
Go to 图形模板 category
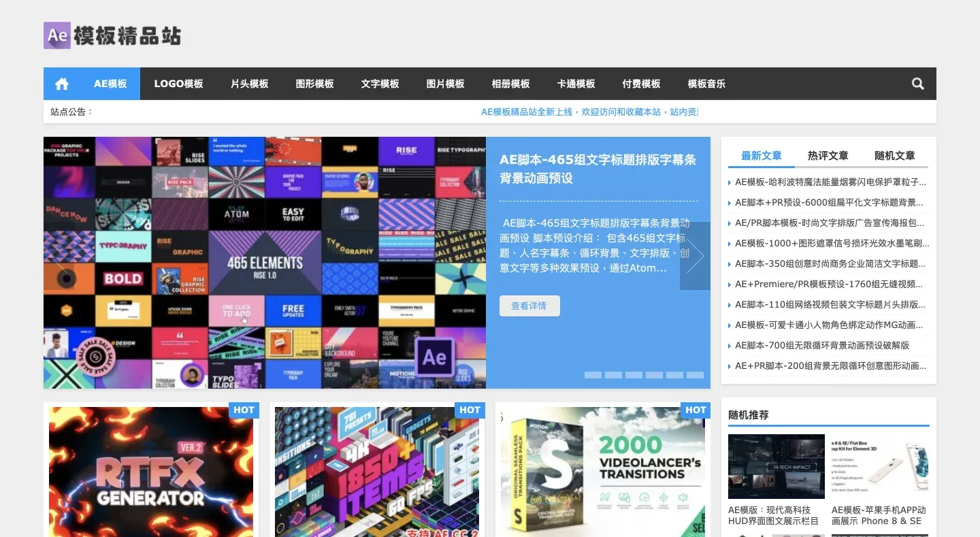pyautogui.click(x=314, y=84)
